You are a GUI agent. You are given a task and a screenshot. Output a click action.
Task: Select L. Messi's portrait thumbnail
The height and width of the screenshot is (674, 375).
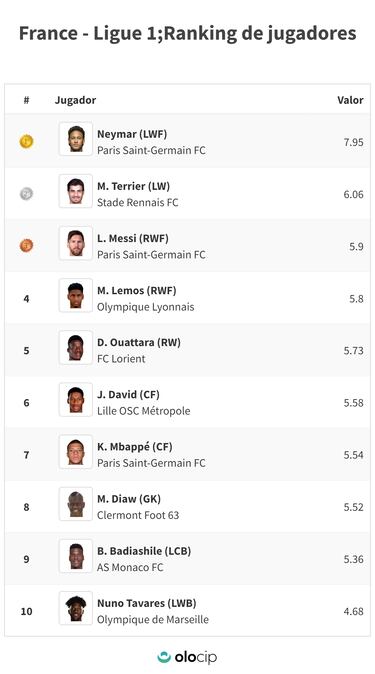pos(76,243)
